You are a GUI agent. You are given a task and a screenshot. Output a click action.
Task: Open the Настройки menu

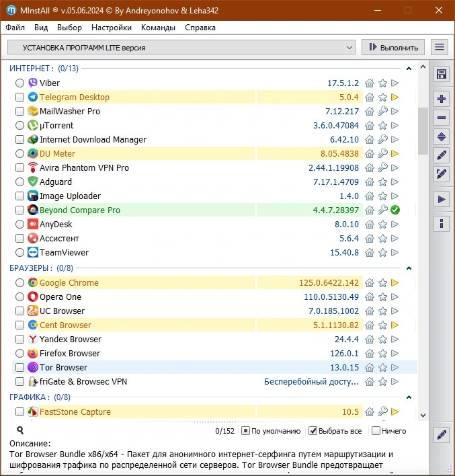coord(112,28)
